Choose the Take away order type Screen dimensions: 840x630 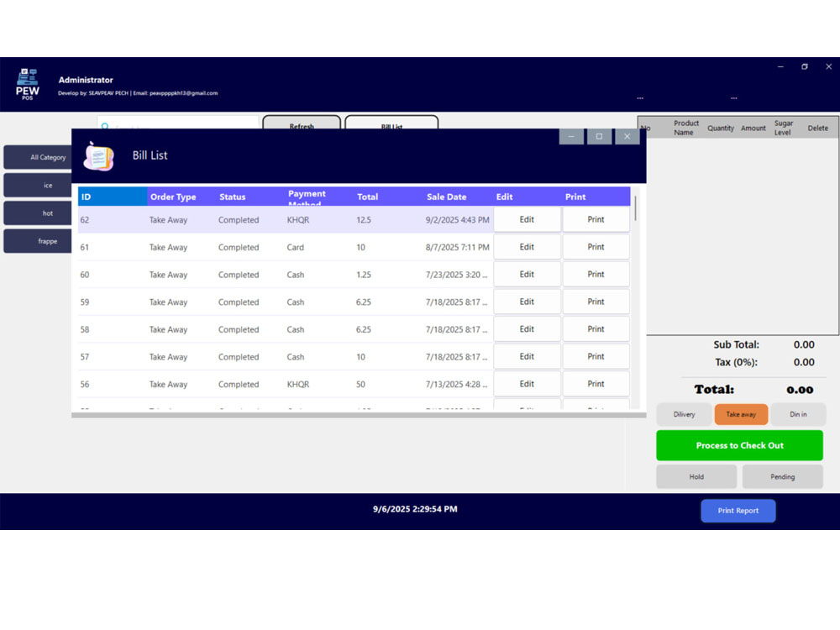[741, 414]
